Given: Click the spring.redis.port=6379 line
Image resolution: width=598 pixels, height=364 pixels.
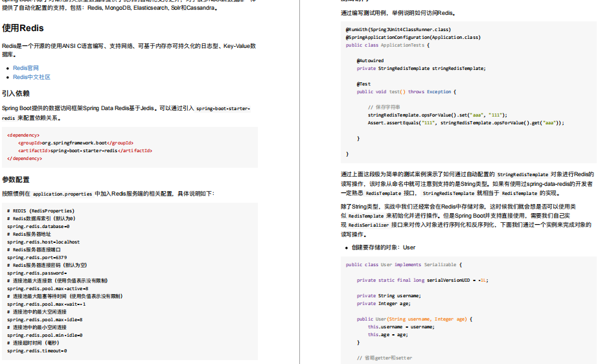Looking at the screenshot, I should point(37,258).
